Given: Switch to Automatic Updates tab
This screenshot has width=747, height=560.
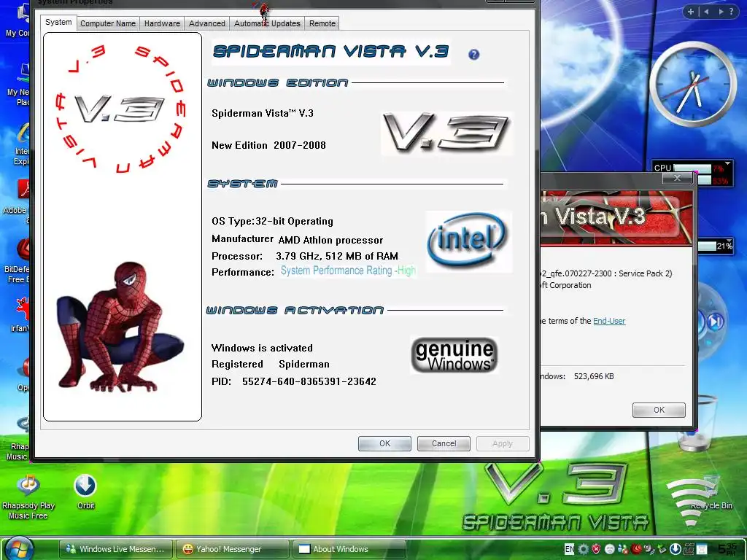Looking at the screenshot, I should [267, 23].
